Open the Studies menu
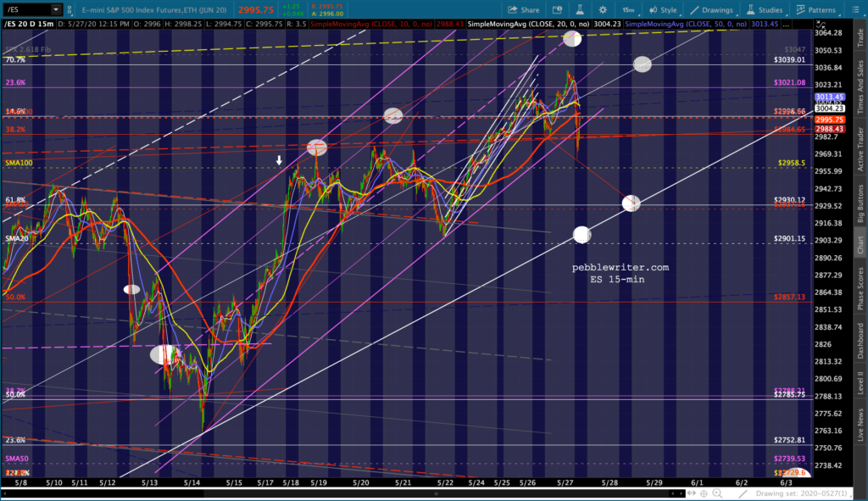 coord(765,10)
